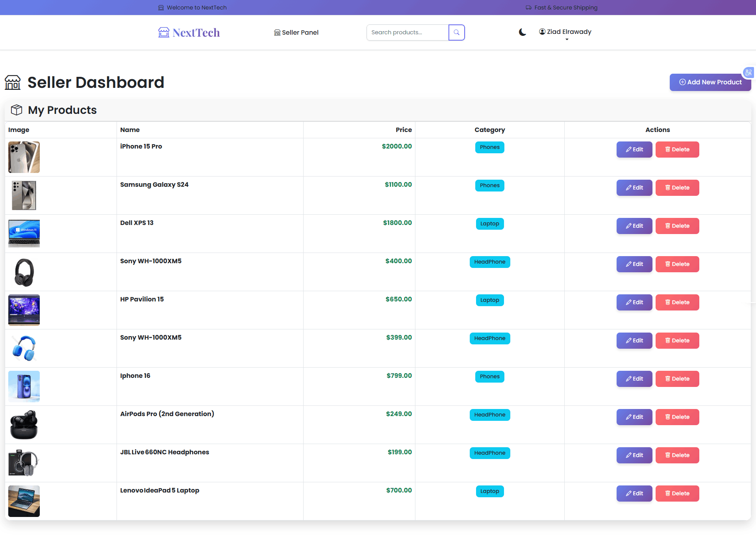Click the avatar icon beside Ziad Elrawady
Image resolution: width=756 pixels, height=554 pixels.
[x=542, y=32]
